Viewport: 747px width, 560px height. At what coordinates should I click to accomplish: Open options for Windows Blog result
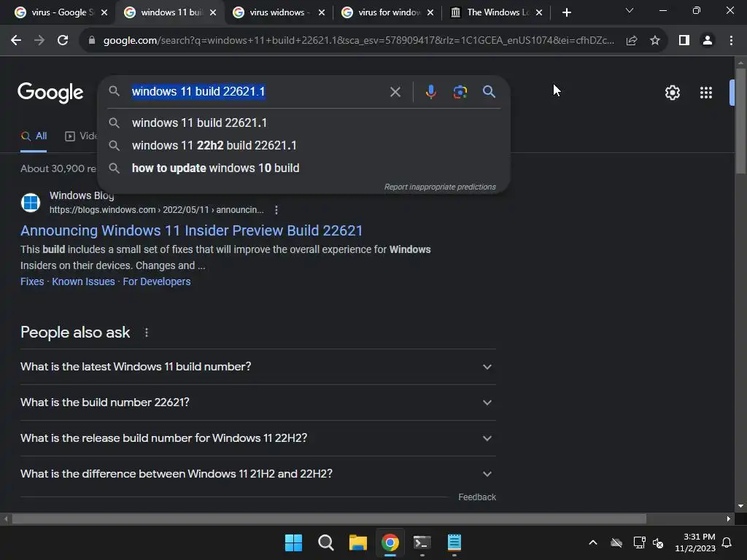click(276, 210)
